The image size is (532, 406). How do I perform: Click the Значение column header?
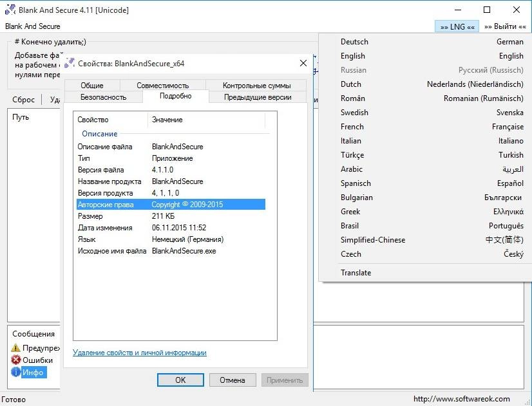click(206, 120)
